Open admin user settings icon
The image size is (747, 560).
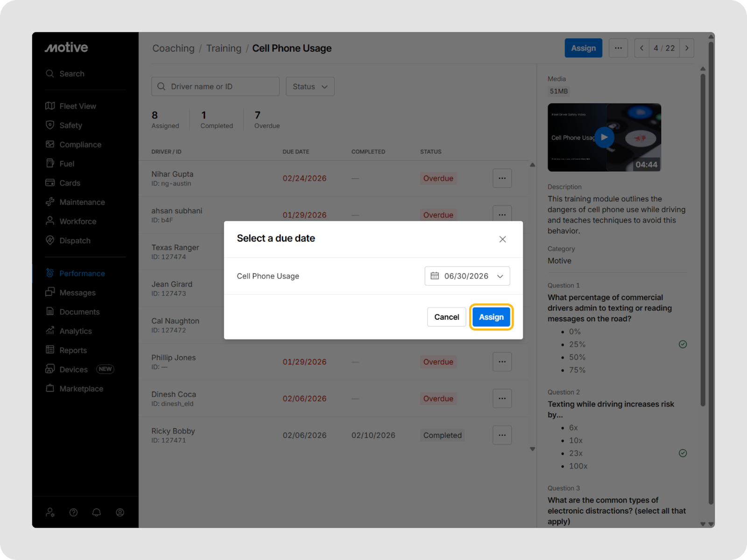click(x=50, y=512)
